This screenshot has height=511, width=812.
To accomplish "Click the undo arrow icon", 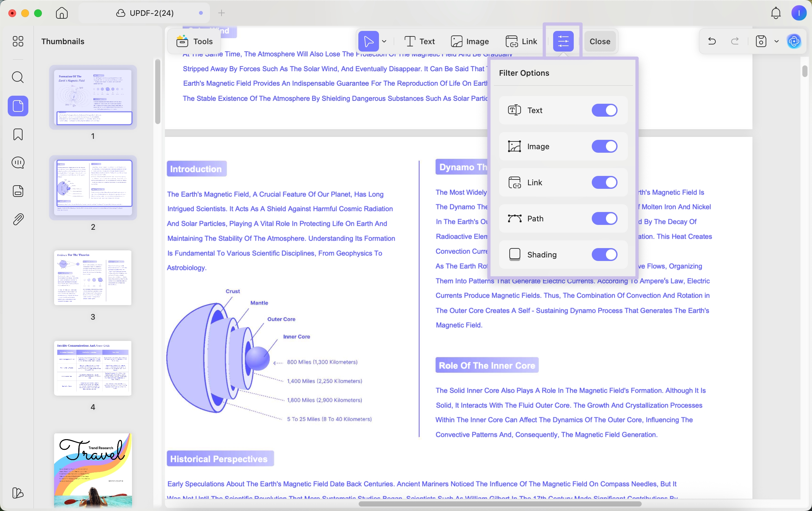I will pyautogui.click(x=712, y=41).
